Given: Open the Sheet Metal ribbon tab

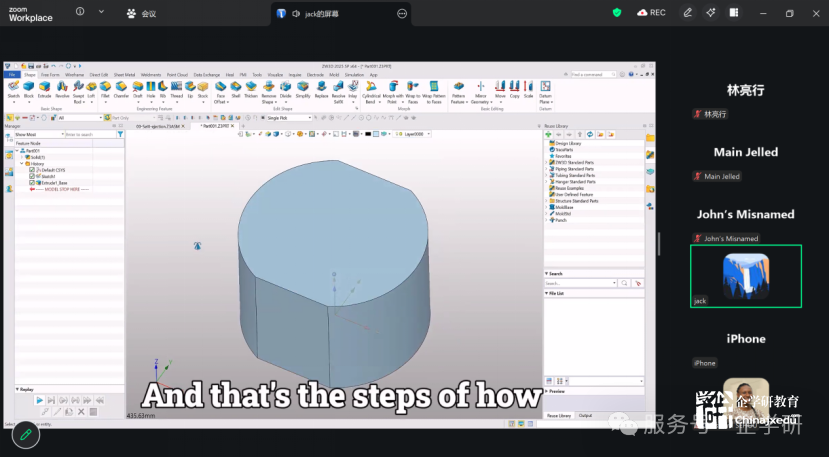Looking at the screenshot, I should click(124, 74).
